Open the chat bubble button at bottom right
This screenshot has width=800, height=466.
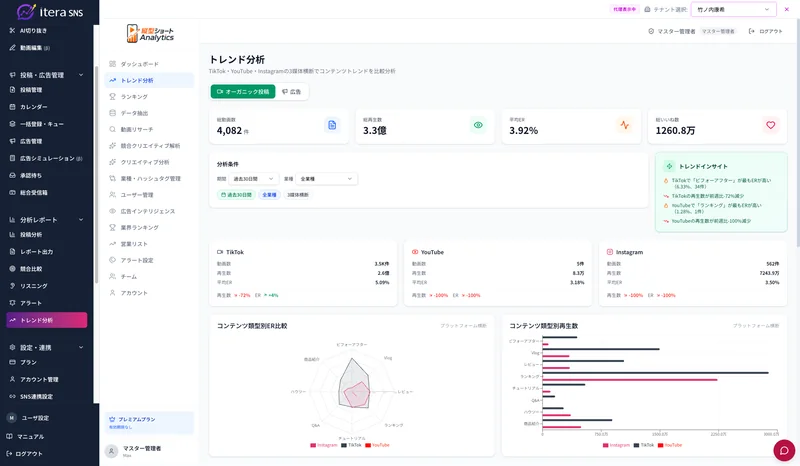click(x=784, y=450)
